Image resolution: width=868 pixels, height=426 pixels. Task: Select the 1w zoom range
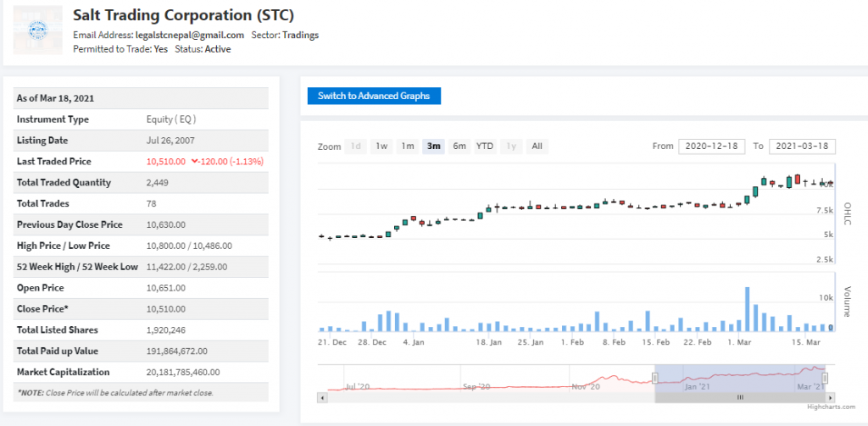[x=381, y=147]
